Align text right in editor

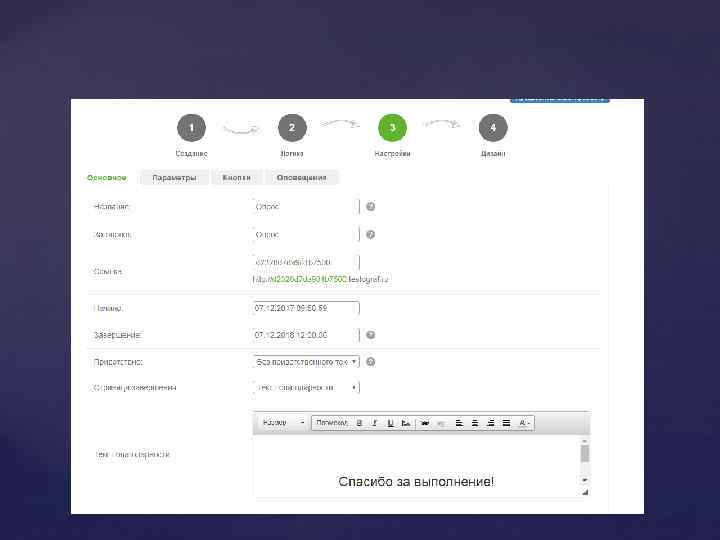click(x=490, y=423)
